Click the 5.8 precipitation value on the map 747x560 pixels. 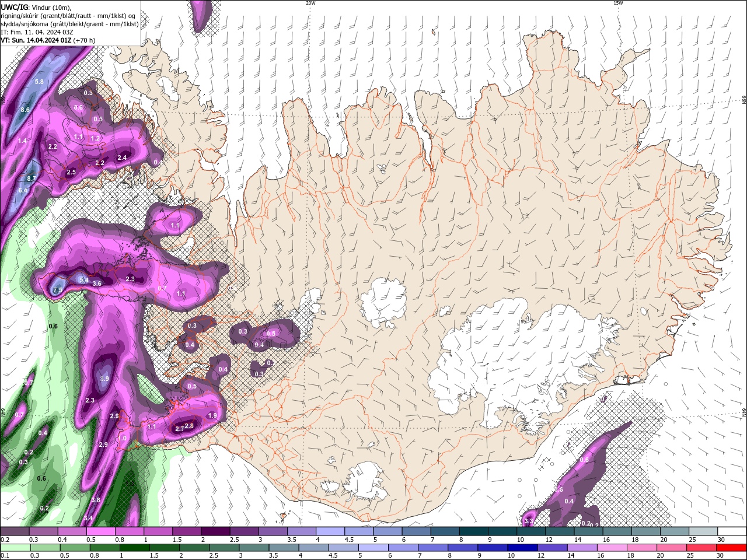coord(40,82)
